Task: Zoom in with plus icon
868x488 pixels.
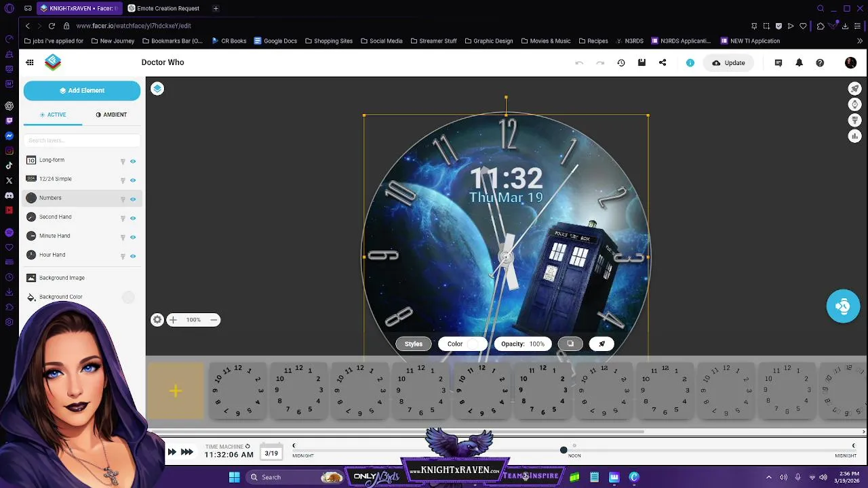Action: pyautogui.click(x=173, y=320)
